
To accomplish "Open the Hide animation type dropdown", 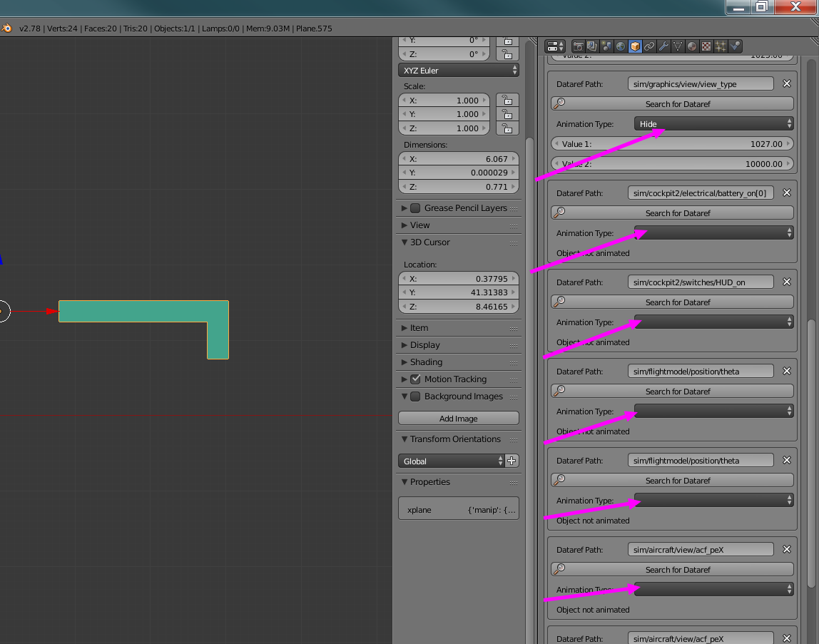I will point(712,123).
